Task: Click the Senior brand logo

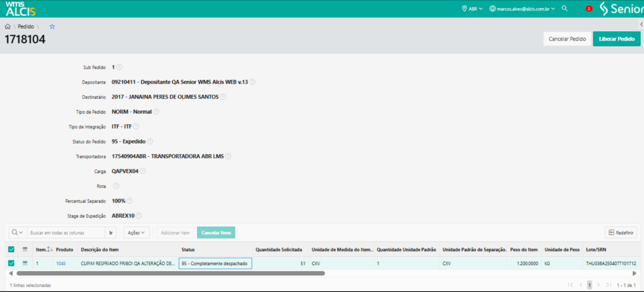Action: 621,9
